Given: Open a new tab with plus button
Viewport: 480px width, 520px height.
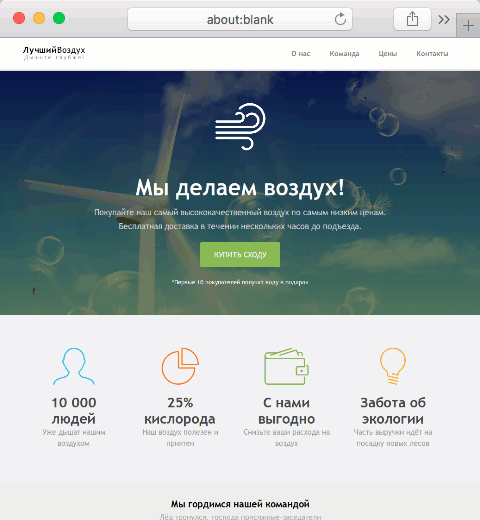Looking at the screenshot, I should (x=468, y=26).
